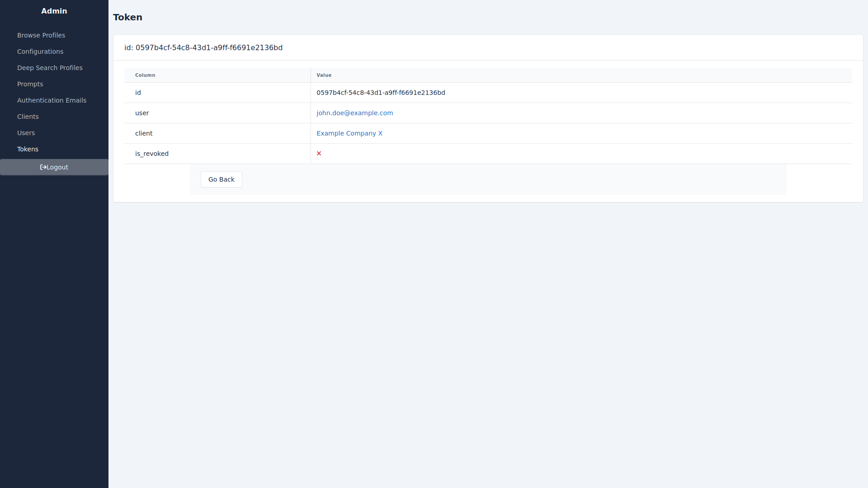
Task: Open the Users section
Action: tap(26, 133)
